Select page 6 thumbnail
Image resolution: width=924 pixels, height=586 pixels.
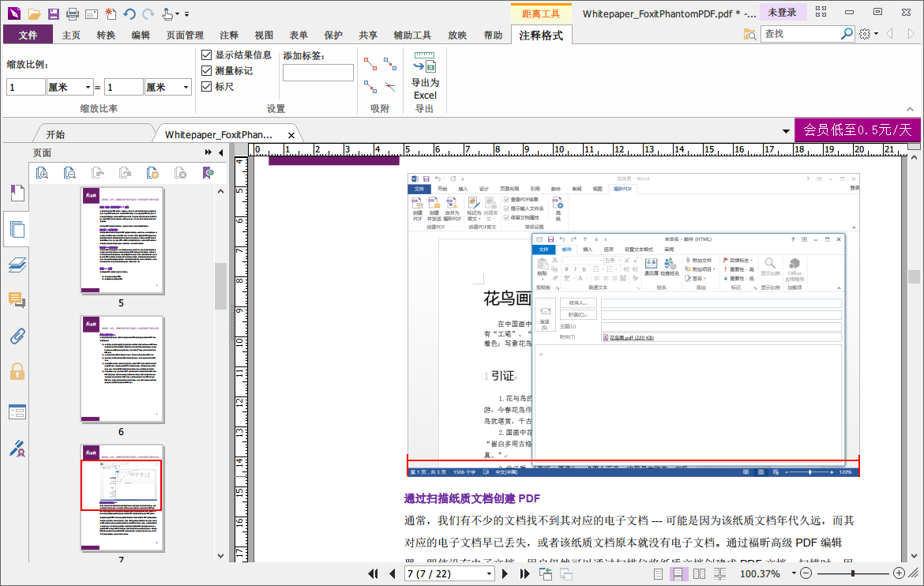pos(122,369)
